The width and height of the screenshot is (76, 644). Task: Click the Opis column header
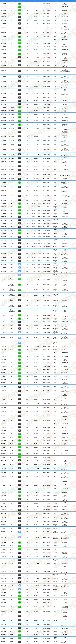[x=73, y=1]
